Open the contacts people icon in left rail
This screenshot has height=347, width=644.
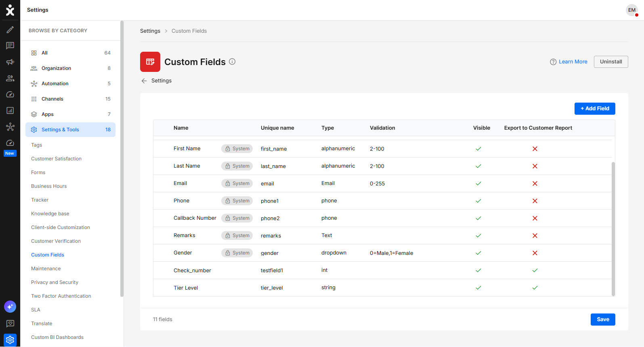[x=10, y=78]
